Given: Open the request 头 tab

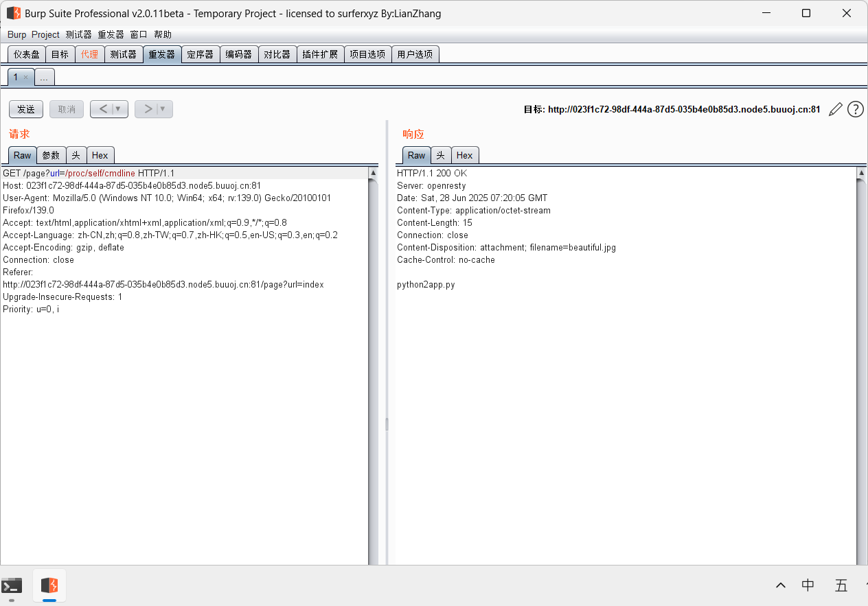Looking at the screenshot, I should [76, 155].
